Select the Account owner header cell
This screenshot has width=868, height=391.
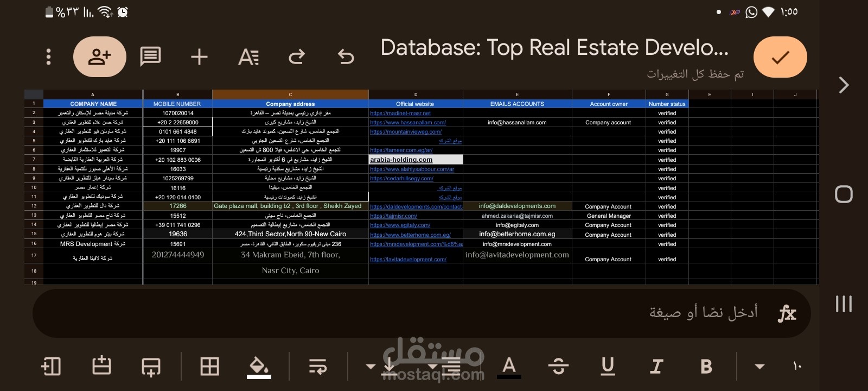609,104
